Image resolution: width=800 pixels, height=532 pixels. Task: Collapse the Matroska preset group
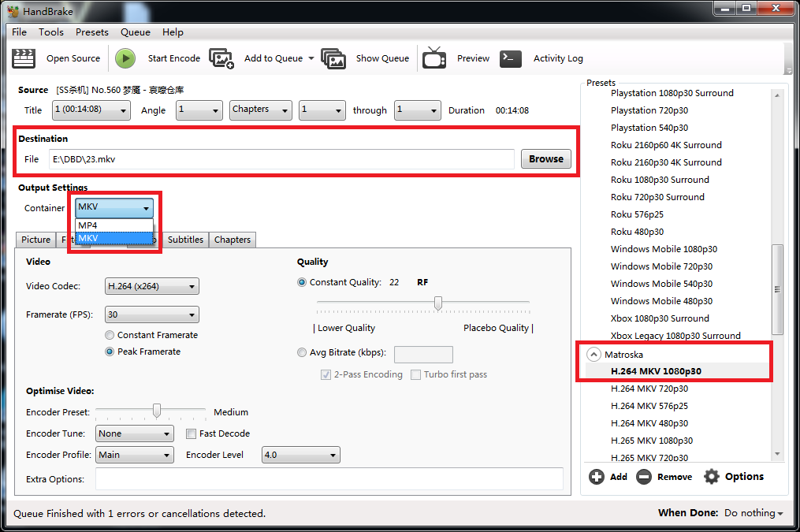593,355
